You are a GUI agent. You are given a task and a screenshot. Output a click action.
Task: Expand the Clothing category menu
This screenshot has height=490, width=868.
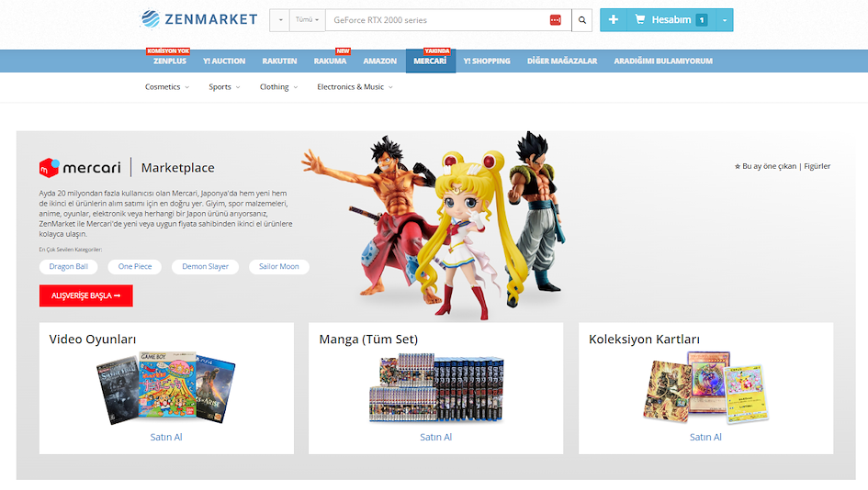click(x=278, y=87)
